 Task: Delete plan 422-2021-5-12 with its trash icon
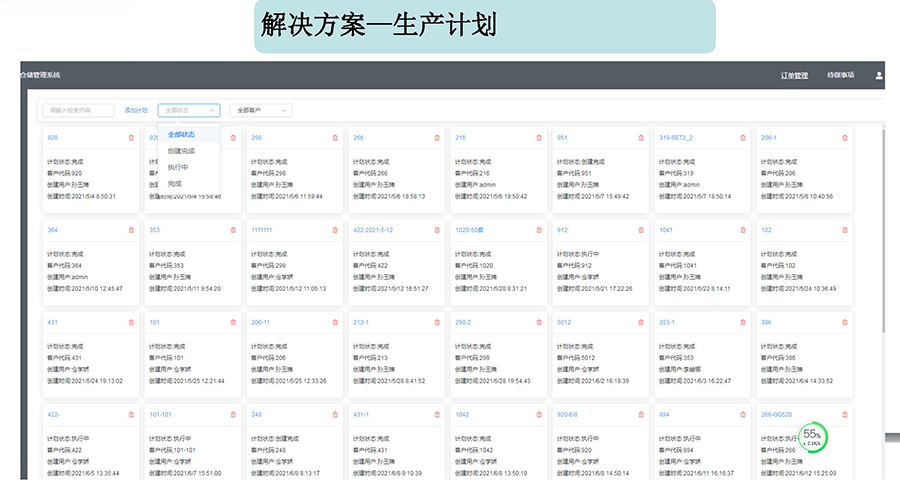click(x=437, y=230)
